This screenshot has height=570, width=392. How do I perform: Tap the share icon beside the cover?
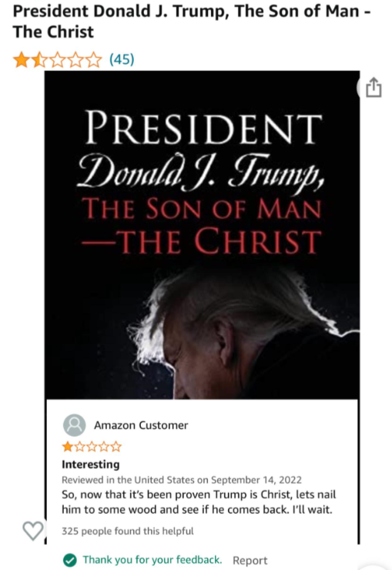374,88
